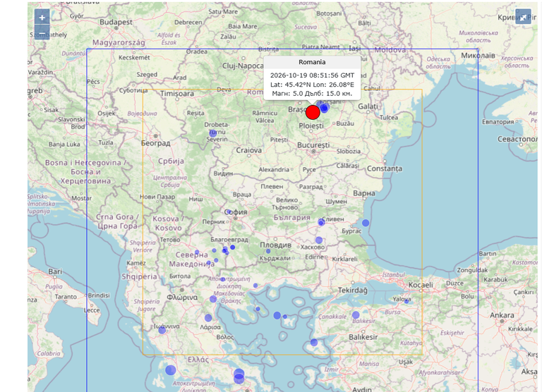Image resolution: width=542 pixels, height=392 pixels.
Task: Zoom in using the plus button
Action: point(42,17)
